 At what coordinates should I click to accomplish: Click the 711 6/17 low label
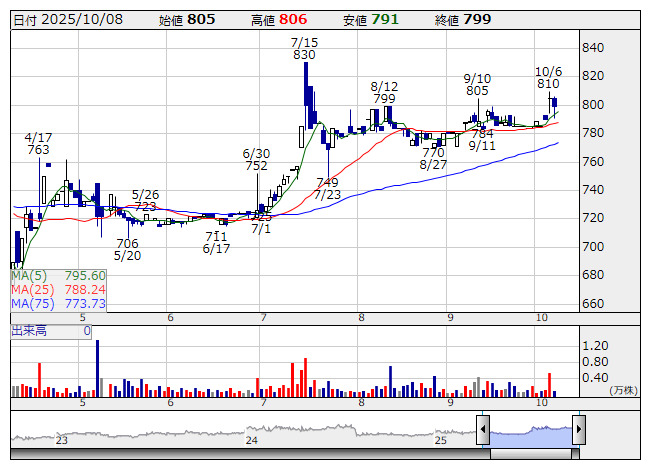click(216, 242)
